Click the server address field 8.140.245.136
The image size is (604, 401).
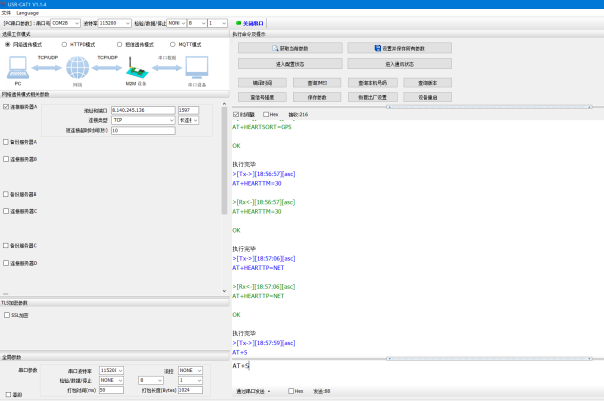pyautogui.click(x=141, y=108)
